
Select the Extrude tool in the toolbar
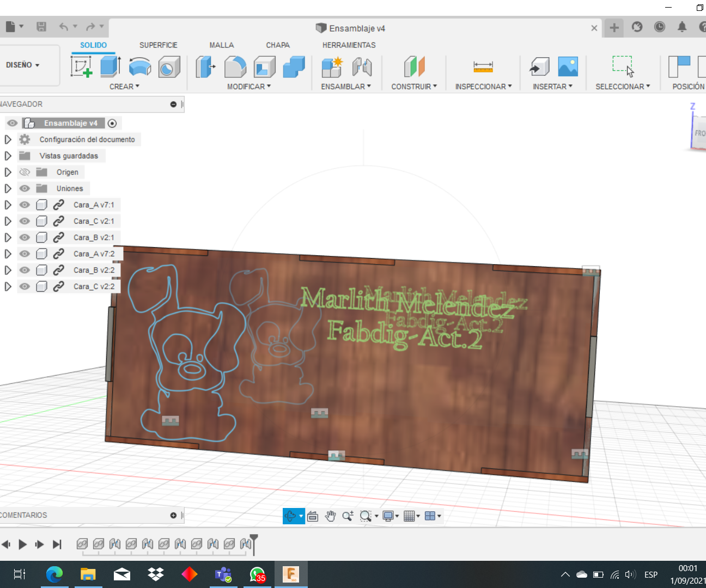click(x=110, y=65)
